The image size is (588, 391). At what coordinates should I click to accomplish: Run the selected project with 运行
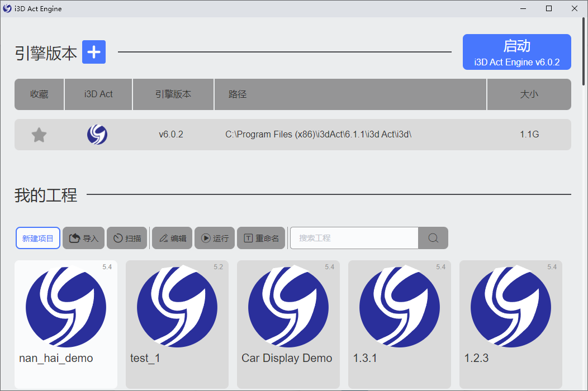pyautogui.click(x=215, y=238)
